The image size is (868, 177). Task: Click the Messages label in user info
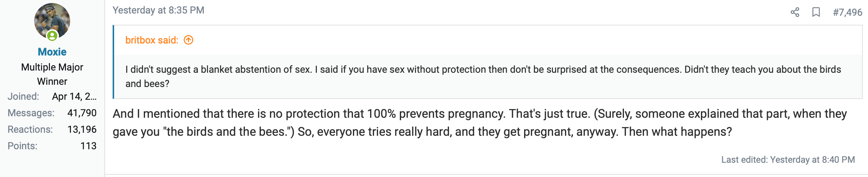[31, 113]
